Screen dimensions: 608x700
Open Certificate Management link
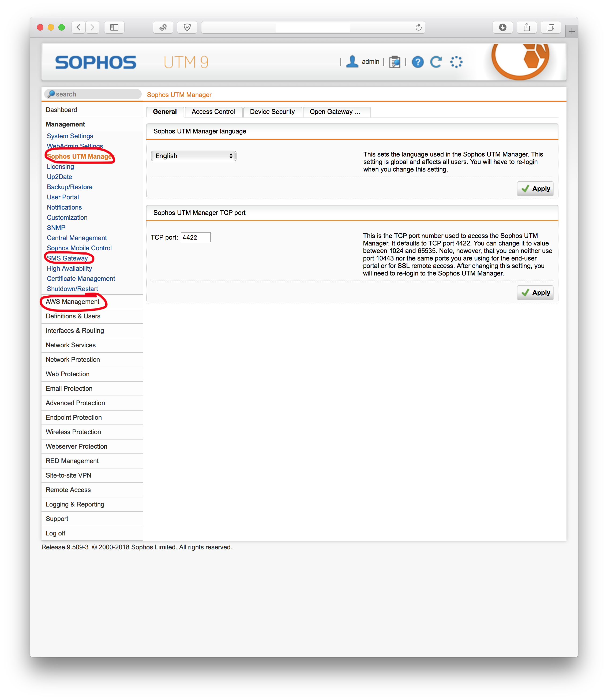(x=81, y=279)
